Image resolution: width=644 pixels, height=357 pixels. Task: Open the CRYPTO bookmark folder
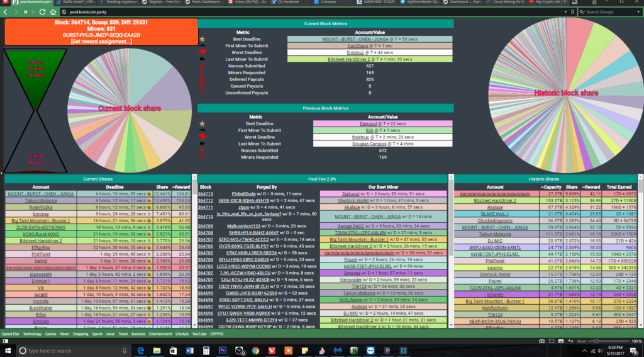click(217, 334)
